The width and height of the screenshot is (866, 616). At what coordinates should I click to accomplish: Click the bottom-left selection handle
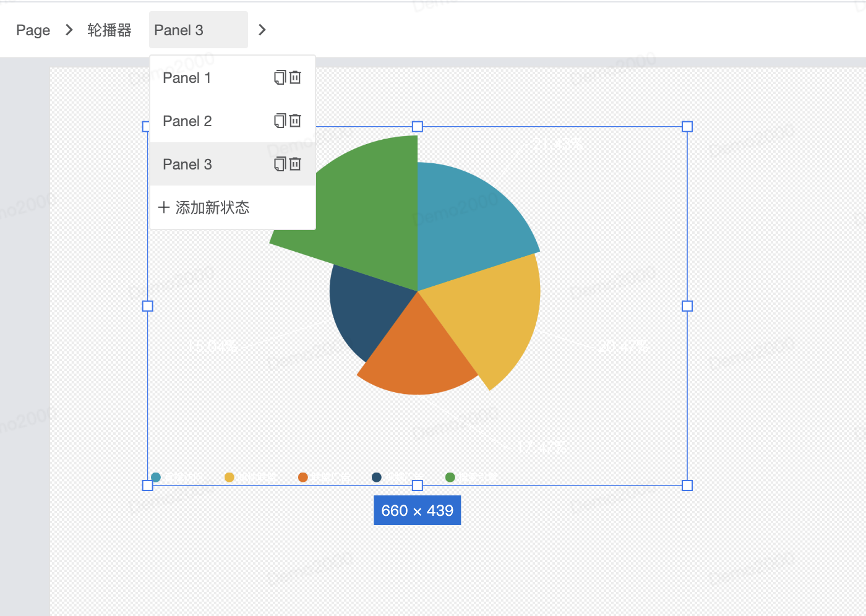coord(148,486)
